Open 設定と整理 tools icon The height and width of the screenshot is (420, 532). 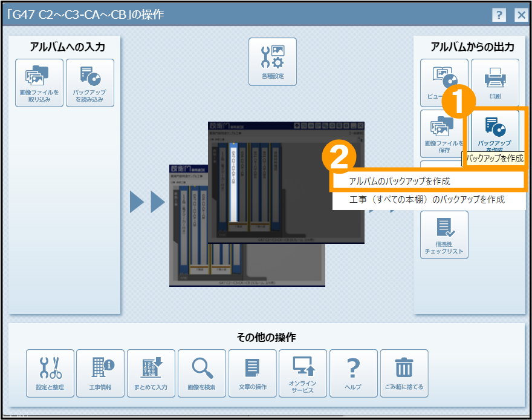click(50, 373)
